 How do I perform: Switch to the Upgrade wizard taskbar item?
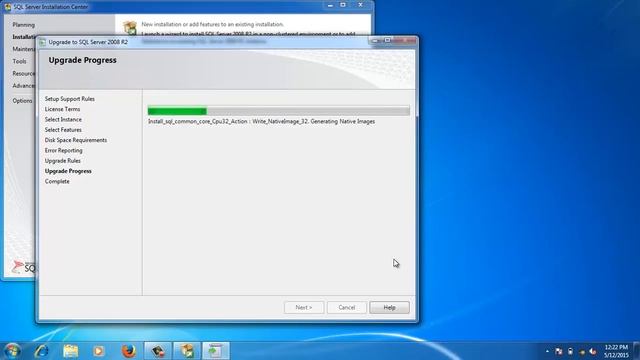pyautogui.click(x=216, y=351)
